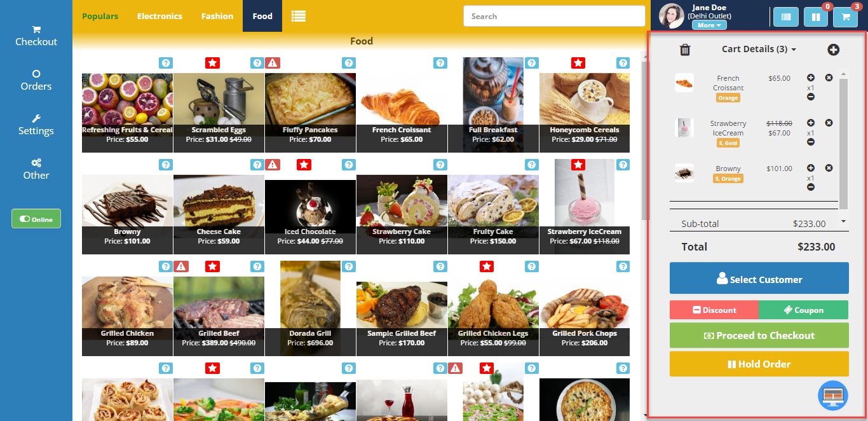
Task: Toggle the Online status switch
Action: coord(36,219)
